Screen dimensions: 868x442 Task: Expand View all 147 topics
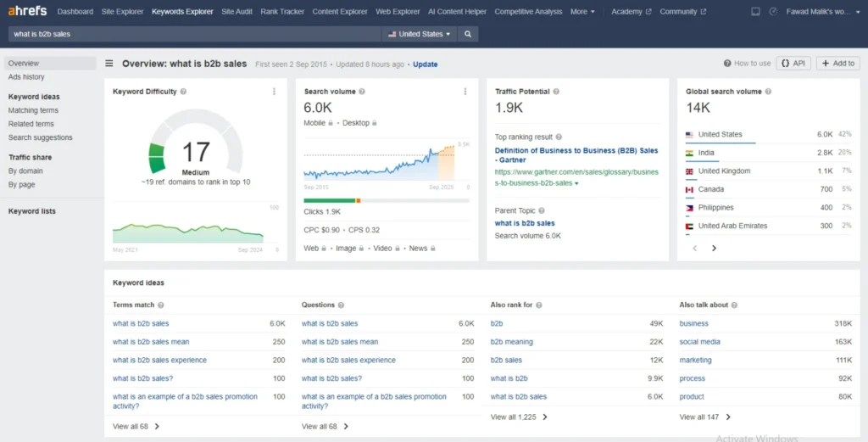tap(704, 417)
